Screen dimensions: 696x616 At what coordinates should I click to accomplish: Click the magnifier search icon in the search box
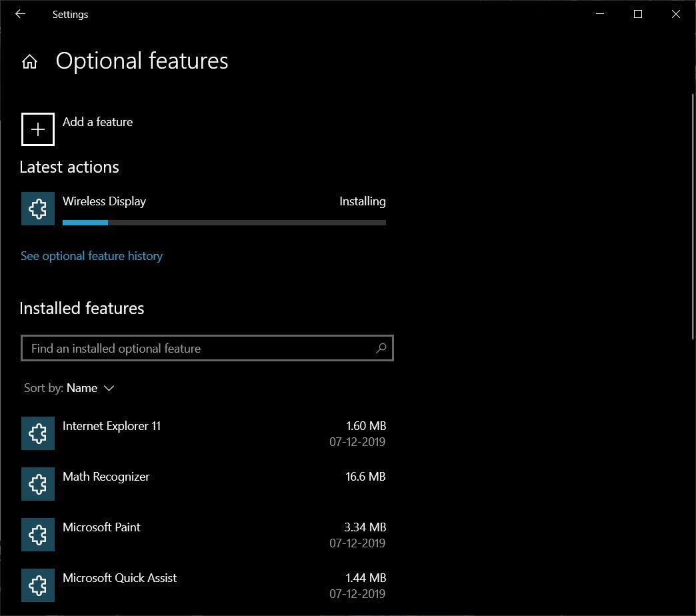(381, 349)
